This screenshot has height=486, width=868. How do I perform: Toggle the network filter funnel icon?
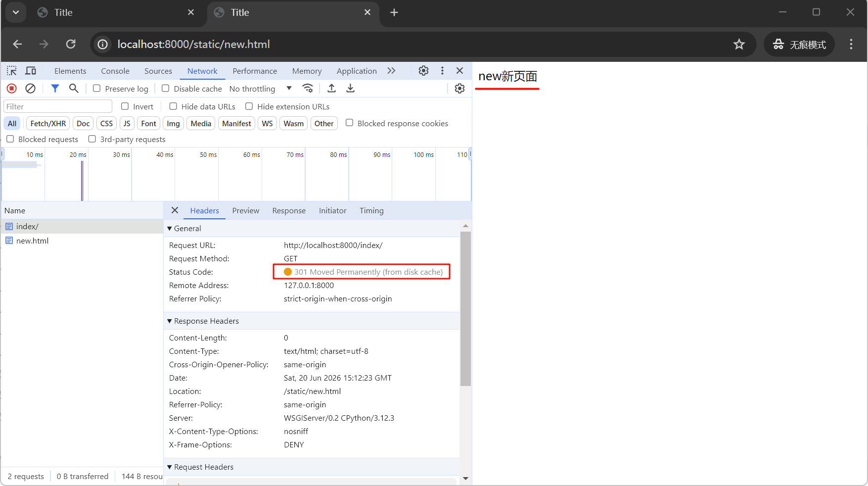pyautogui.click(x=55, y=88)
